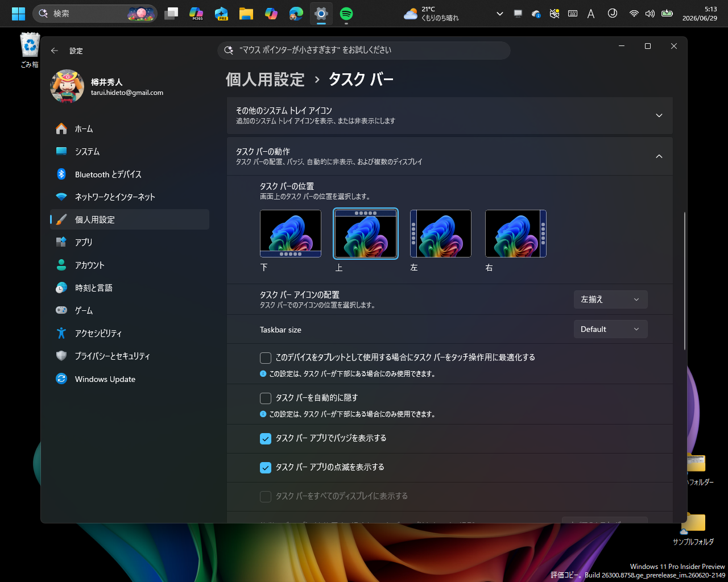Open Wi-Fi network tray icon
728x582 pixels.
click(634, 14)
